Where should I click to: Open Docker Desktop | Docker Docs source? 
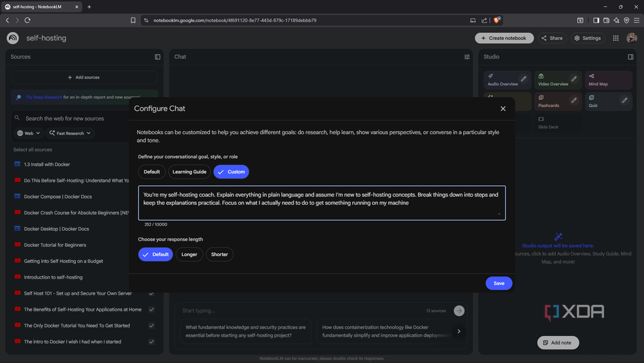[x=56, y=229]
